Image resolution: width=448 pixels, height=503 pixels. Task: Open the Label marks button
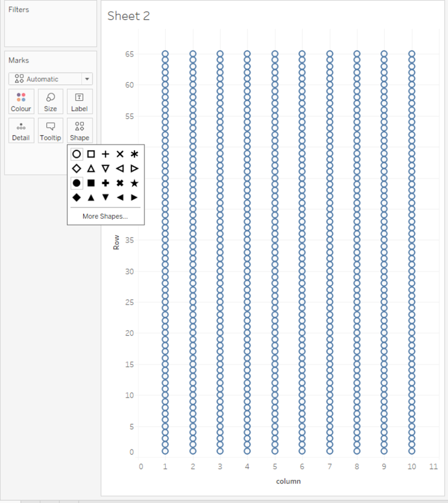pyautogui.click(x=79, y=102)
